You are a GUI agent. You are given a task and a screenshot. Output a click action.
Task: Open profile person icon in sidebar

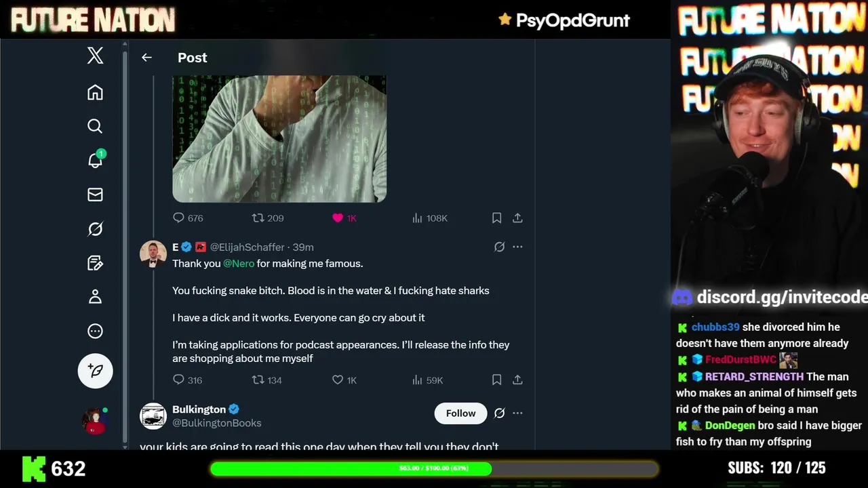coord(95,297)
